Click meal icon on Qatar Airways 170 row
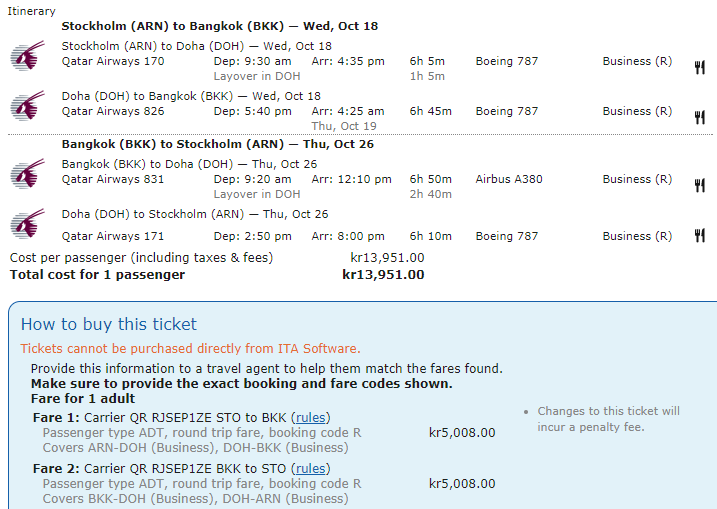This screenshot has height=509, width=717. [700, 68]
